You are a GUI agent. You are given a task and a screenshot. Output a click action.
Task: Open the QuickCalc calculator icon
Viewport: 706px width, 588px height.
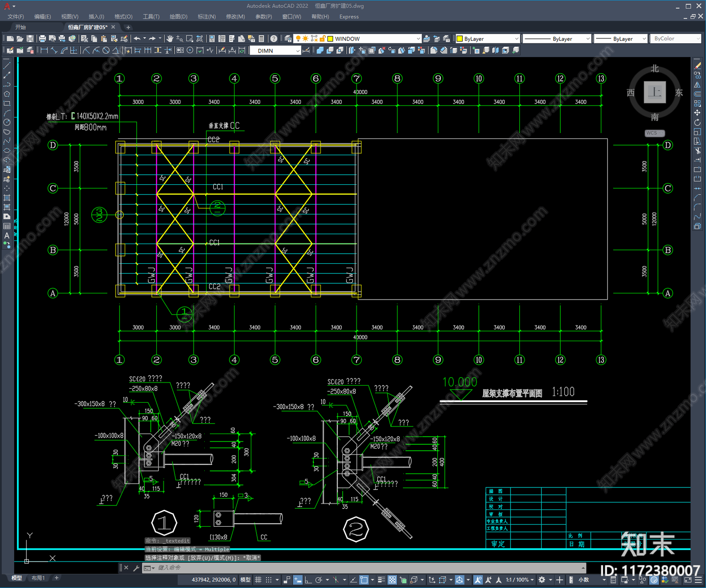[262, 39]
